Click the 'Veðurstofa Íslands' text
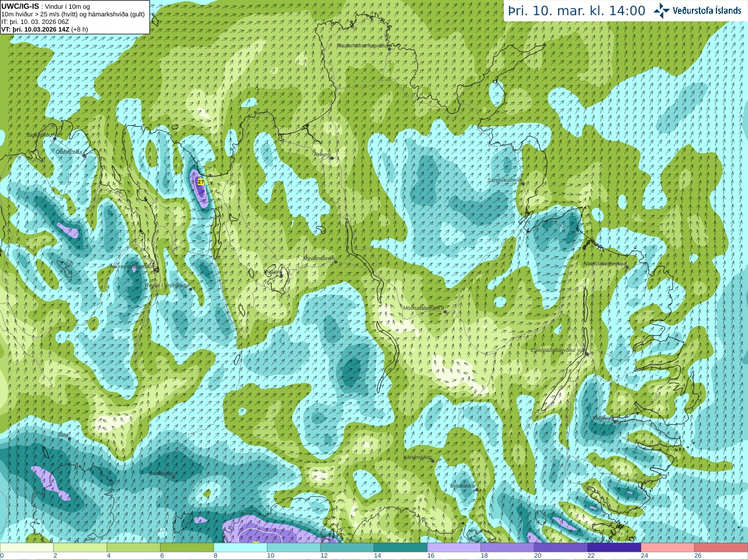 [707, 11]
